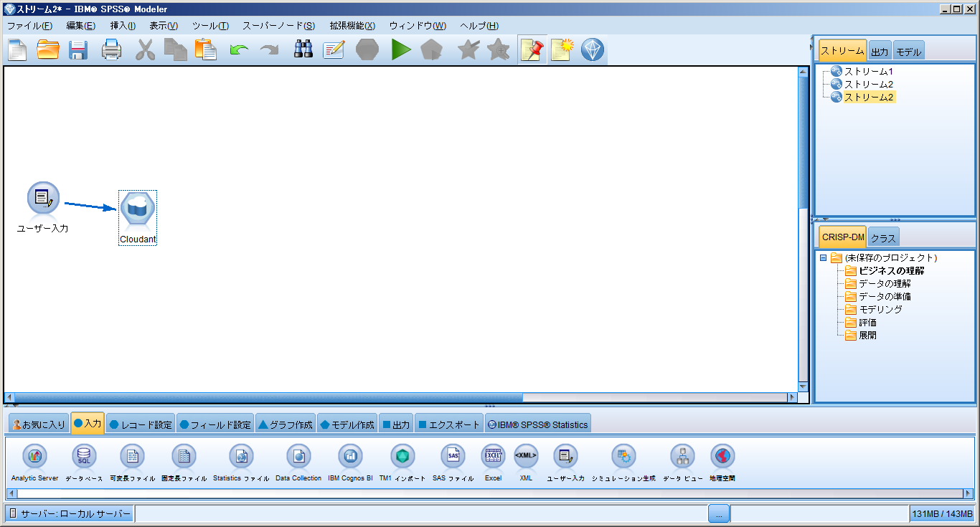
Task: Switch to the クラス project tab
Action: tap(883, 237)
